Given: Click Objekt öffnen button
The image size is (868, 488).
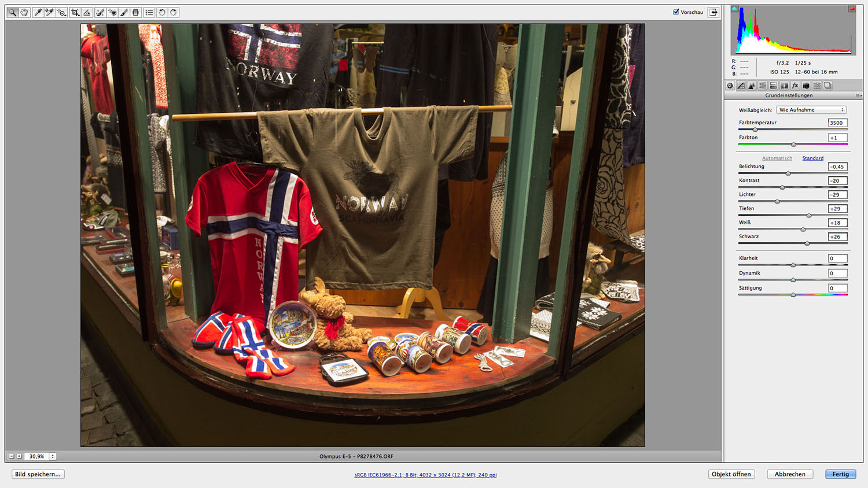Looking at the screenshot, I should 731,474.
